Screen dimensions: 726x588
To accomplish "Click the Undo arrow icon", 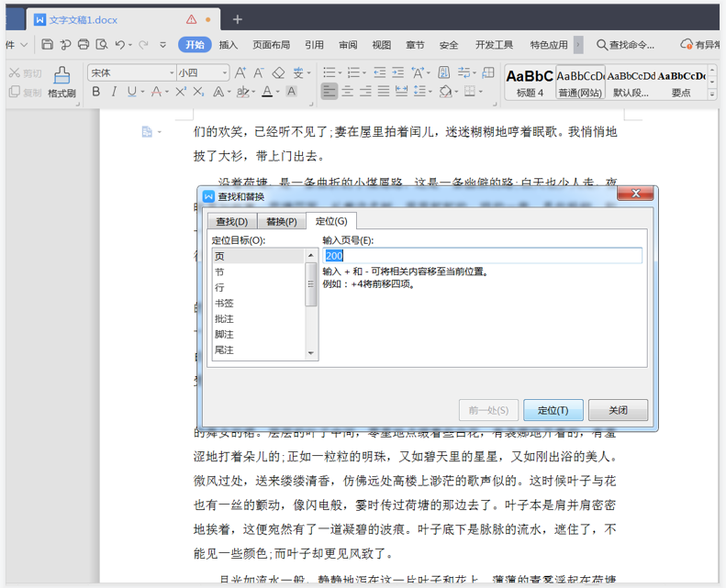I will pos(120,44).
